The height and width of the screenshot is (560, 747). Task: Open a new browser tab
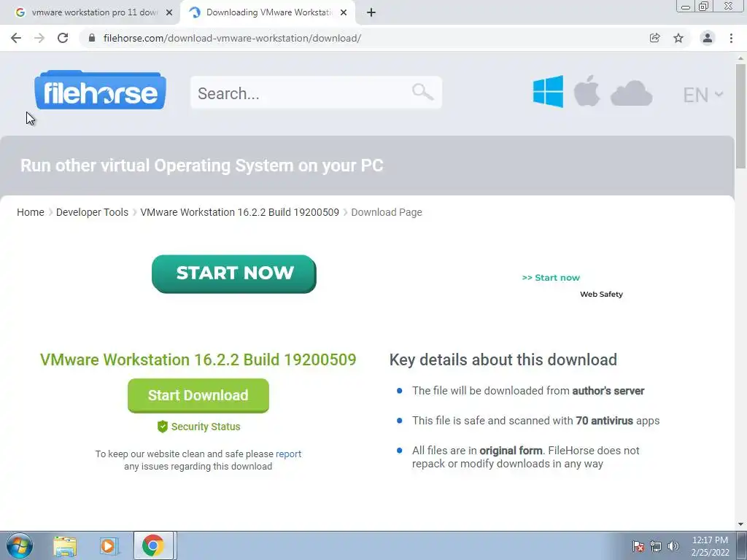tap(371, 13)
